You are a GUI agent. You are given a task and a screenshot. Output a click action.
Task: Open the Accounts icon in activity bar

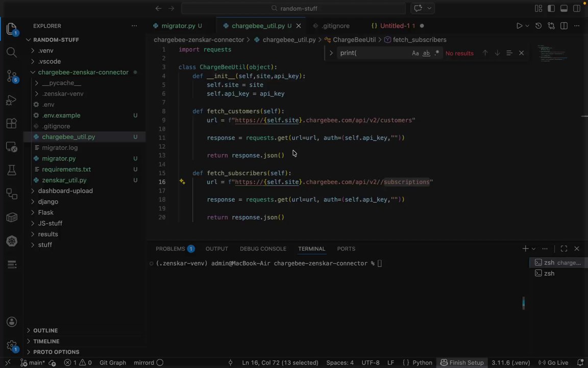(11, 322)
